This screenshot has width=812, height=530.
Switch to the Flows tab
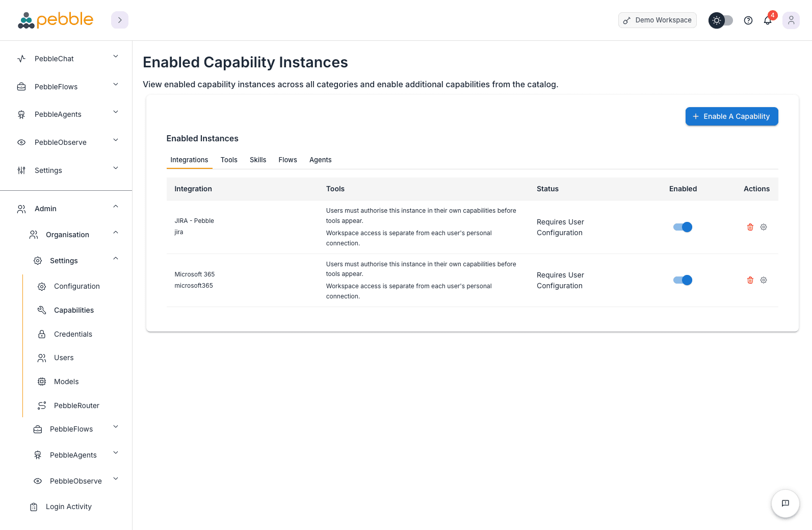(287, 160)
